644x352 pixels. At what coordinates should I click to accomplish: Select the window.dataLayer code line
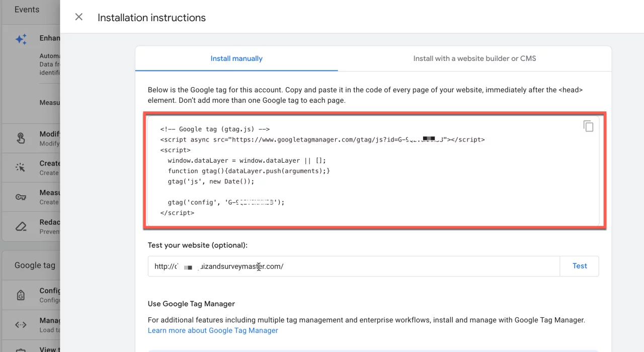tap(247, 161)
